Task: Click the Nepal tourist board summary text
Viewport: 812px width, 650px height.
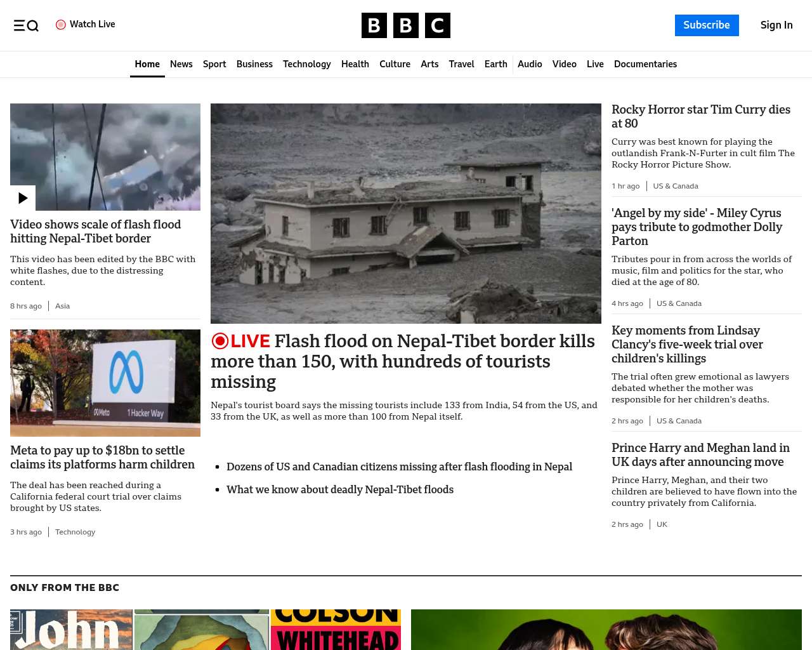Action: coord(404,411)
